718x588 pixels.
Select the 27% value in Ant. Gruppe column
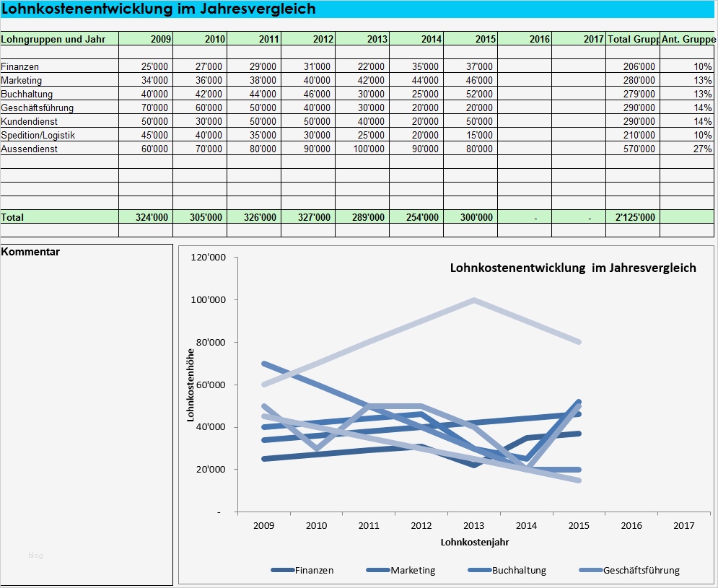[x=704, y=149]
